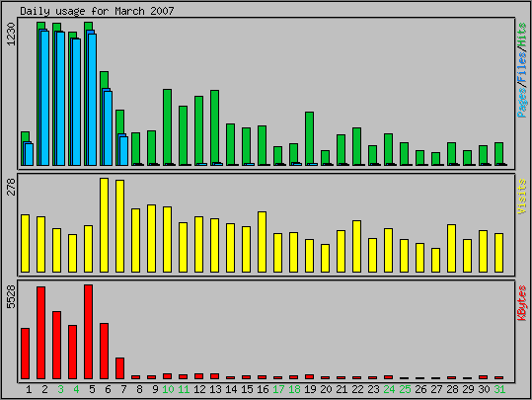Click day label 28 on the axis

click(452, 389)
